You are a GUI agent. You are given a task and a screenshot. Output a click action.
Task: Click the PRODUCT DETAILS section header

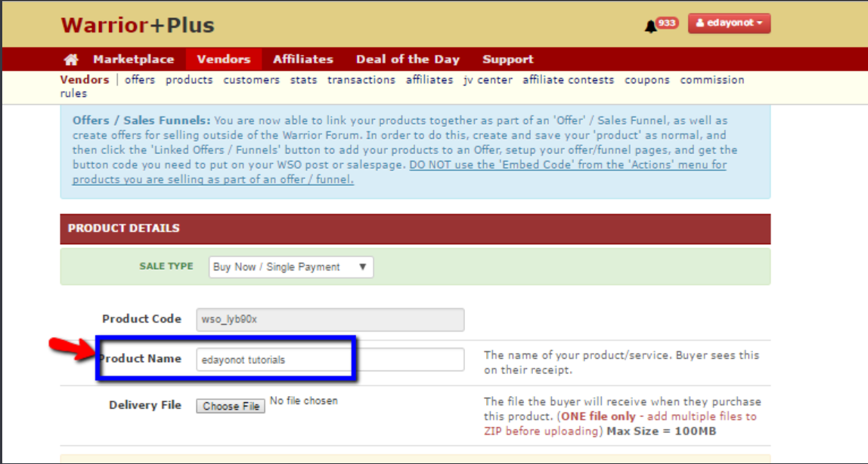click(x=415, y=228)
